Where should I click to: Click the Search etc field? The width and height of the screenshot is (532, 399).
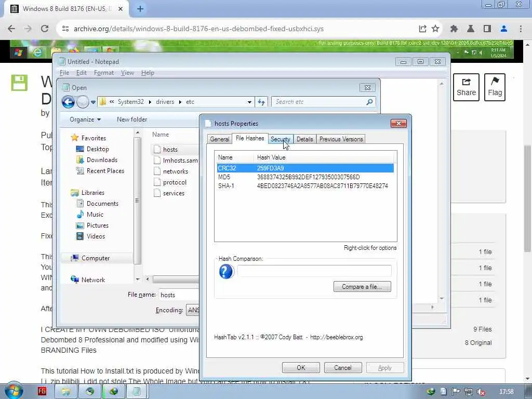coord(319,102)
